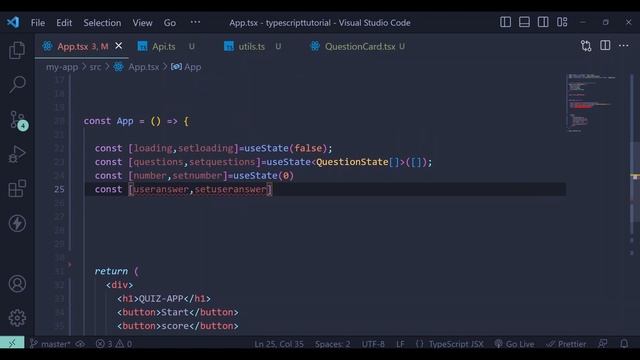Click 'setnumber' in the code
Viewport: 640px width, 360px height.
coord(198,176)
